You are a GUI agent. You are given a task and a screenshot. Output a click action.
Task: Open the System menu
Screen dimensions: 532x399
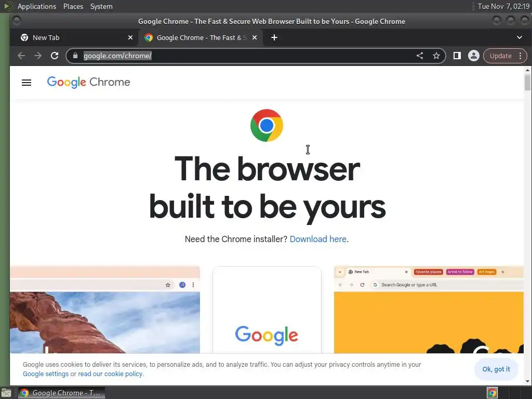click(x=101, y=6)
